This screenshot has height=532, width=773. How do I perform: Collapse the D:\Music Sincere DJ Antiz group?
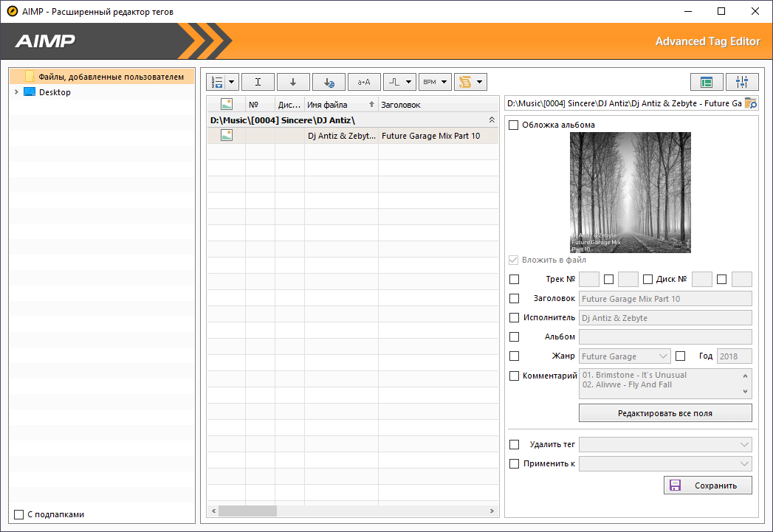click(492, 120)
